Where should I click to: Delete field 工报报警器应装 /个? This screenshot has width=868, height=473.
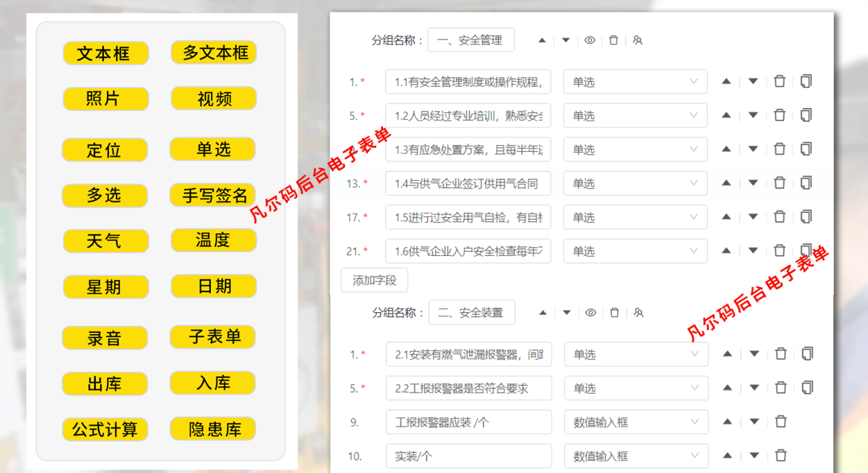[781, 422]
